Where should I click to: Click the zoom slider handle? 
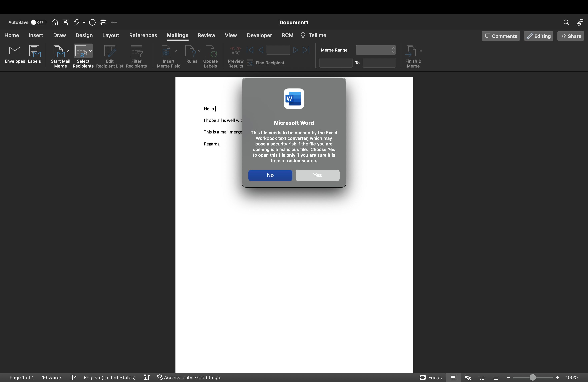[x=533, y=377]
